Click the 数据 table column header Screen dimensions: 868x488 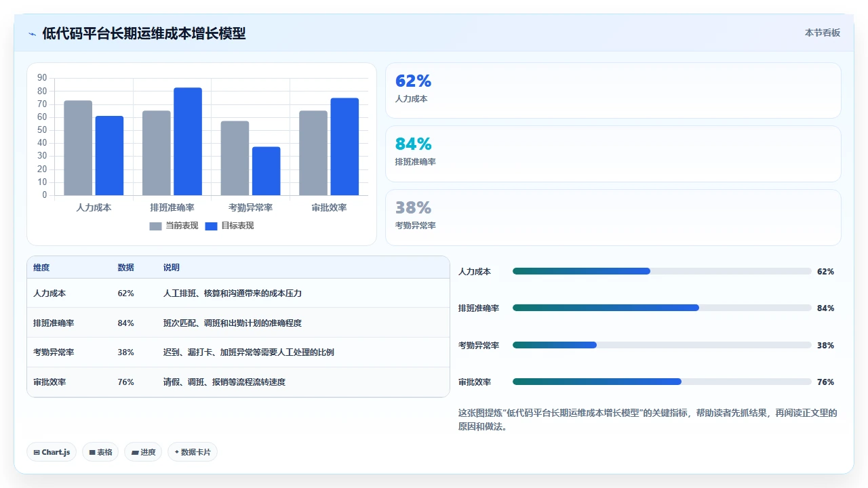[x=125, y=268]
